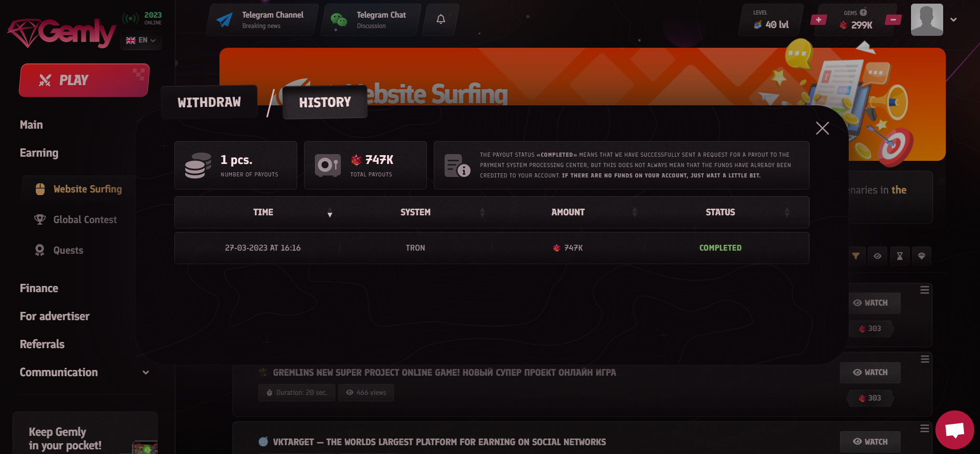Click WATCH for Gremlins project

tap(871, 373)
